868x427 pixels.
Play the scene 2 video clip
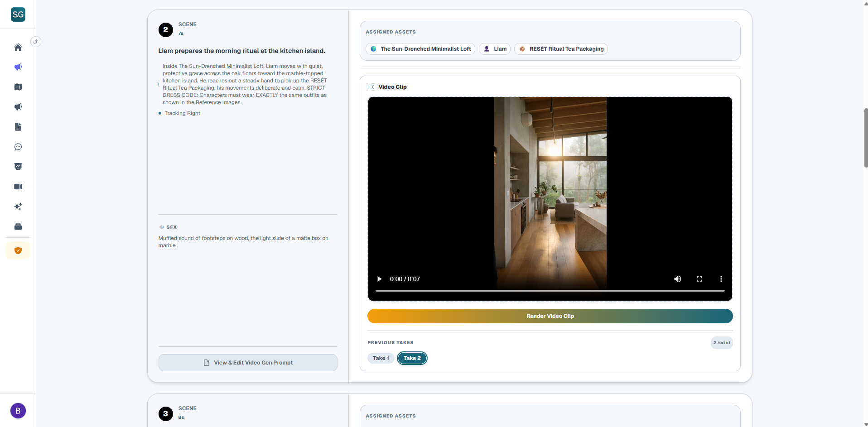(x=380, y=279)
